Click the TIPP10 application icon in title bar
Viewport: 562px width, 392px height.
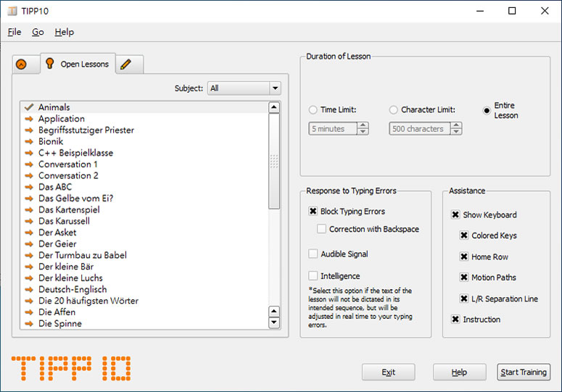[x=12, y=11]
